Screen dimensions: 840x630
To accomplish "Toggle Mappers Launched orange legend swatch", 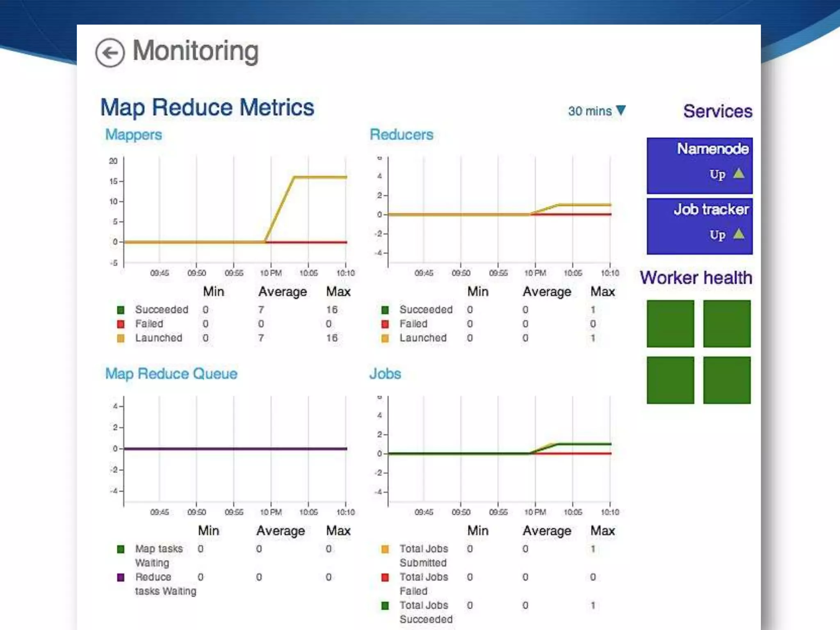I will click(121, 338).
